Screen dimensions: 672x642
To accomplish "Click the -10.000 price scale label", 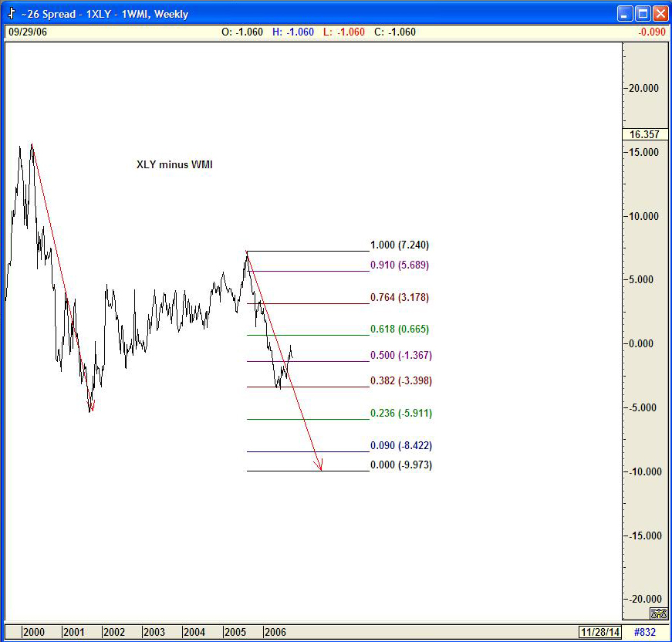I will coord(644,471).
